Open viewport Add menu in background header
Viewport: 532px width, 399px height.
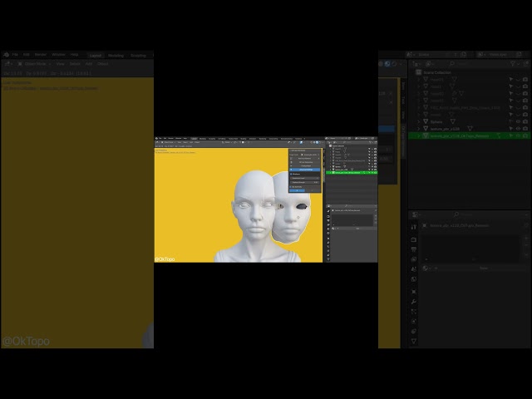(x=89, y=64)
